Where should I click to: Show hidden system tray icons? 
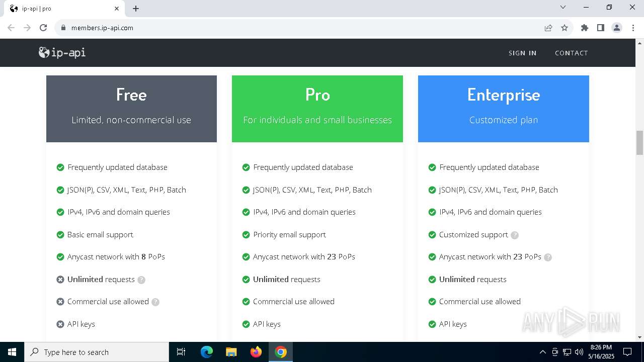[542, 352]
